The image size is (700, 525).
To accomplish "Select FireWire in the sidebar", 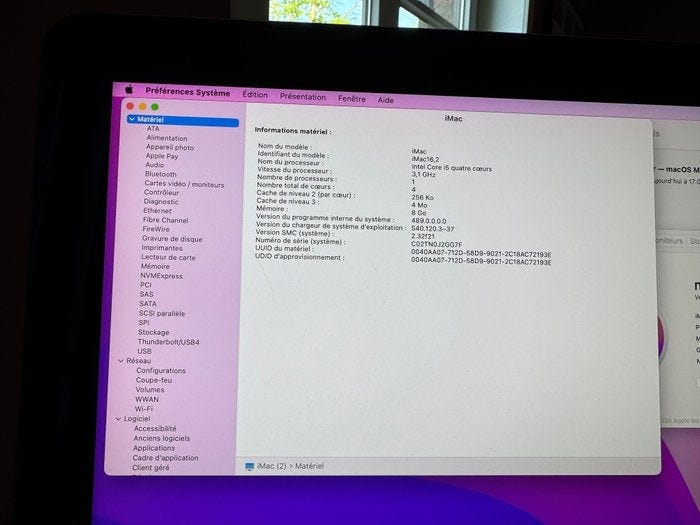I will (x=156, y=229).
